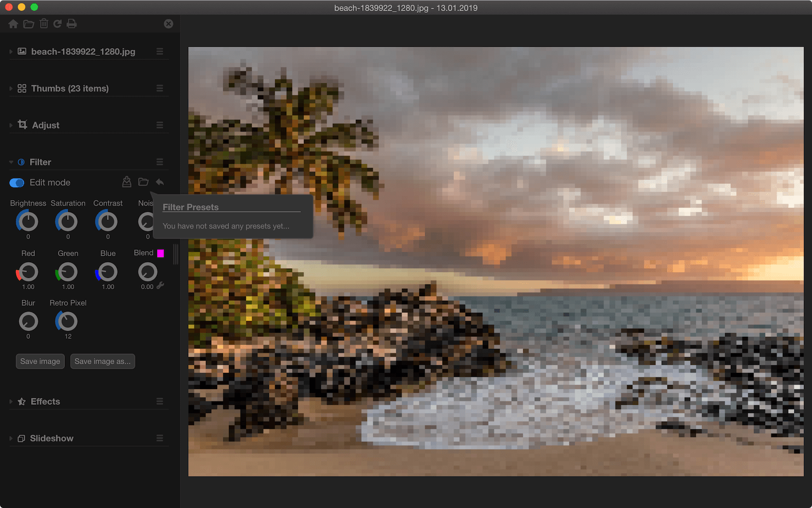The image size is (812, 508).
Task: Open the Slideshow section hamburger menu
Action: (x=160, y=438)
